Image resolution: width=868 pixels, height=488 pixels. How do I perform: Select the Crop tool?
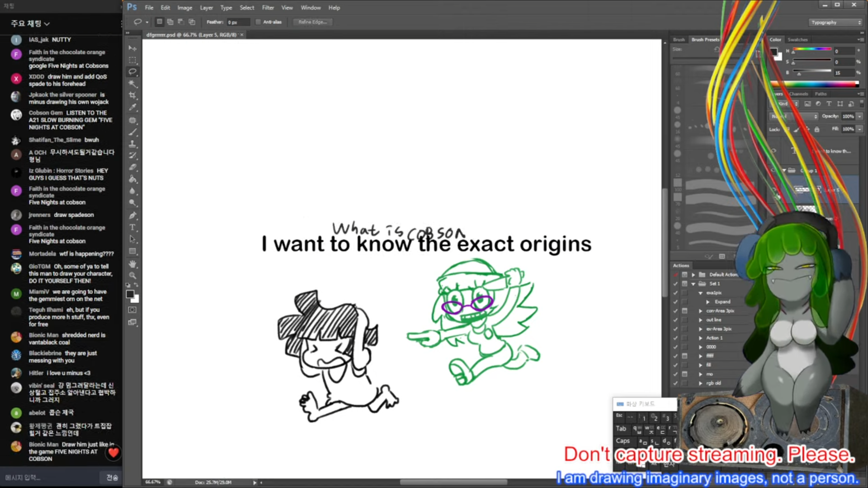132,95
